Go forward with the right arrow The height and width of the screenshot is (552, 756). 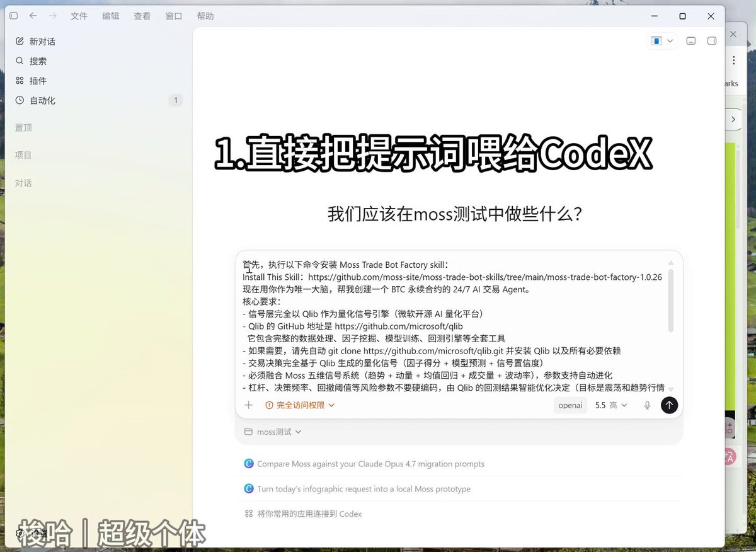[53, 16]
